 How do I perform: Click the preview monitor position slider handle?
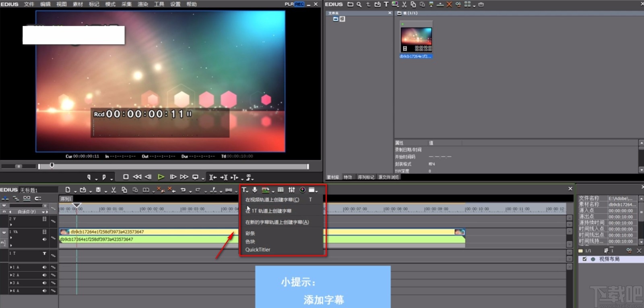[52, 165]
